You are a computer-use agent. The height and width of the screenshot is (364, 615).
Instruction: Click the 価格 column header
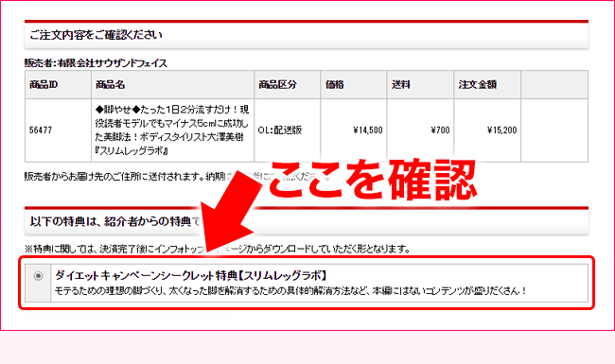pyautogui.click(x=354, y=85)
